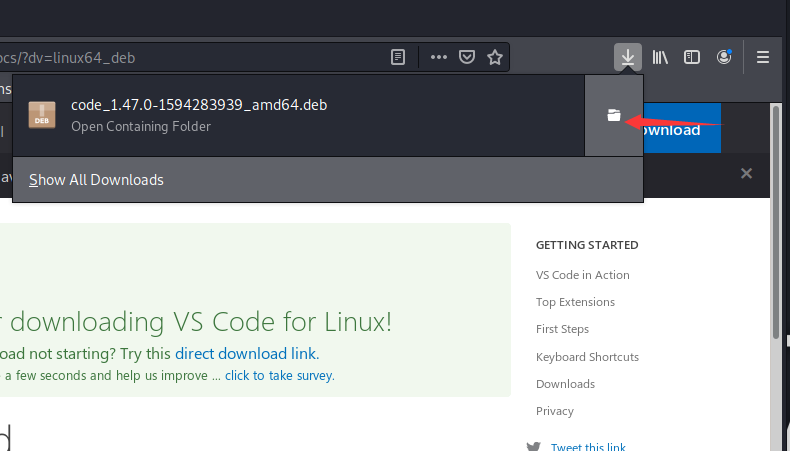Viewport: 790px width, 451px height.
Task: Open the Library (history and bookmarks) icon
Action: [660, 57]
